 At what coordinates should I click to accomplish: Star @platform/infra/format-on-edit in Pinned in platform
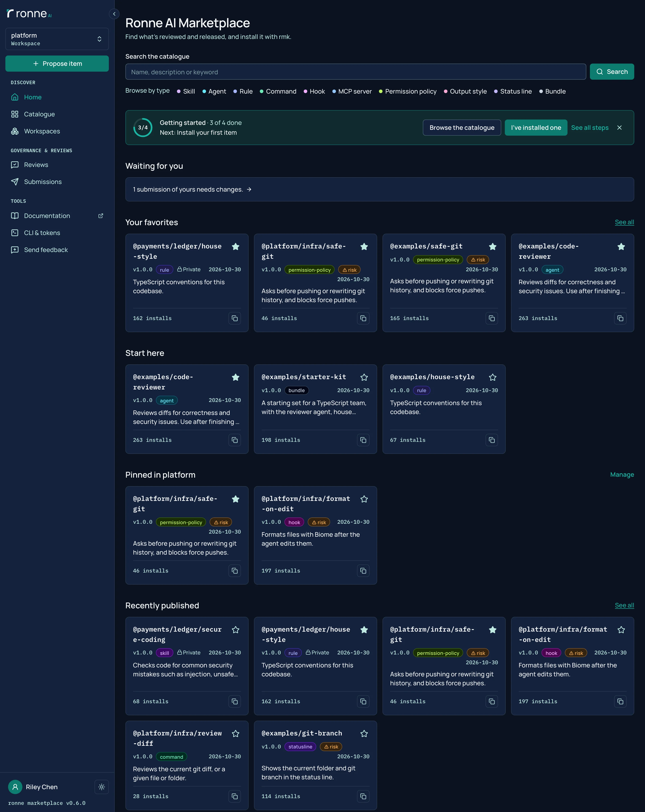[x=364, y=499]
